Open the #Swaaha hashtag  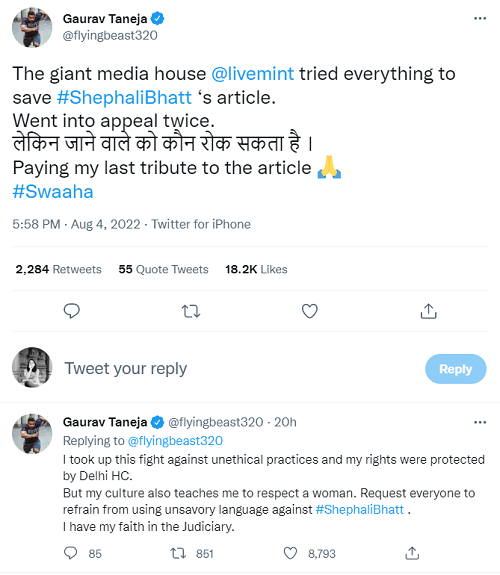[x=53, y=191]
